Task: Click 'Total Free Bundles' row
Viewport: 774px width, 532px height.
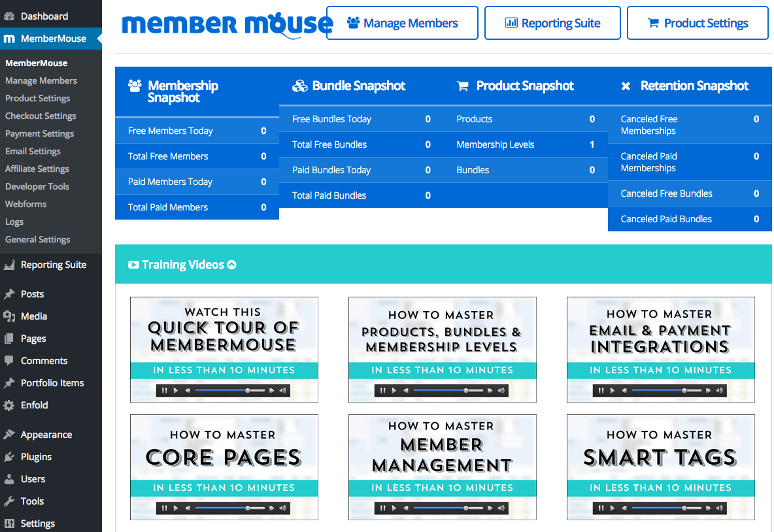Action: [x=362, y=144]
